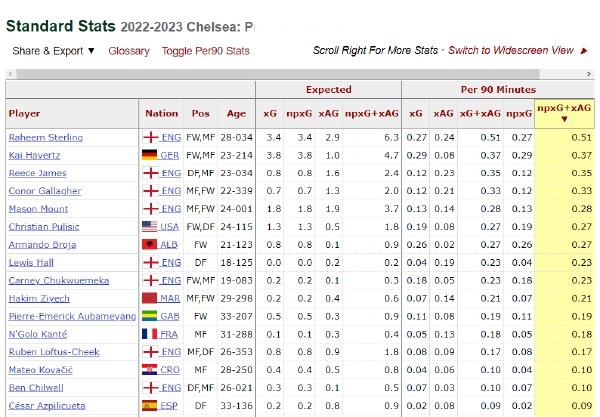Open Lewis Hall player page
Image resolution: width=600 pixels, height=417 pixels.
point(31,263)
